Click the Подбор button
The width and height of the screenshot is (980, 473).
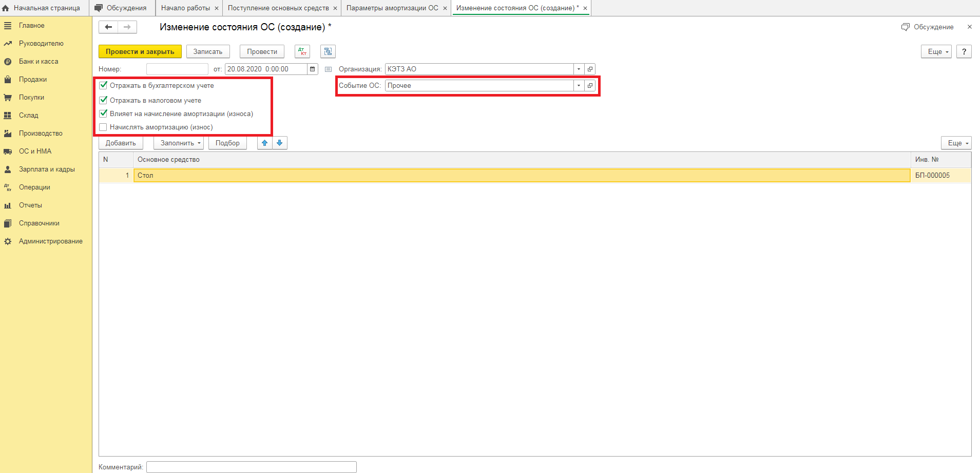(x=227, y=143)
